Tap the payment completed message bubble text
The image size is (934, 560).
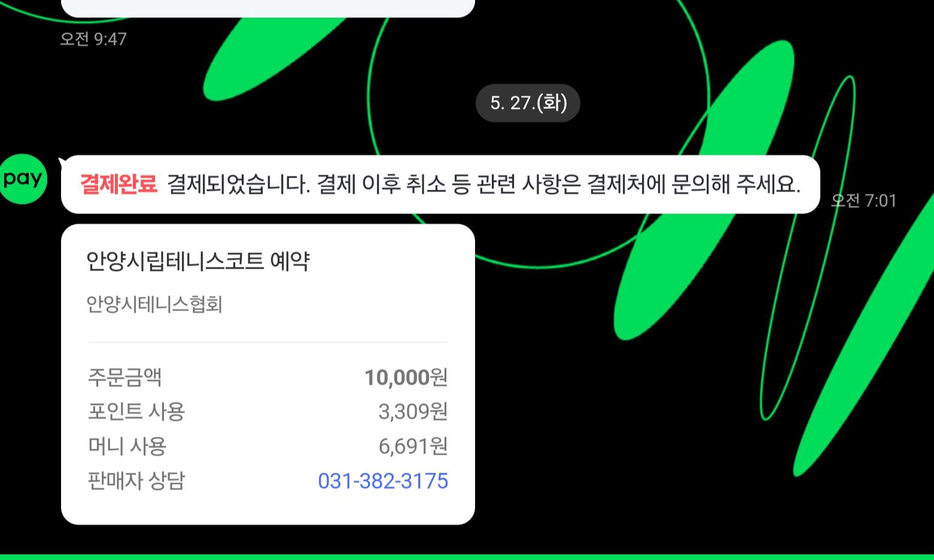[x=440, y=184]
